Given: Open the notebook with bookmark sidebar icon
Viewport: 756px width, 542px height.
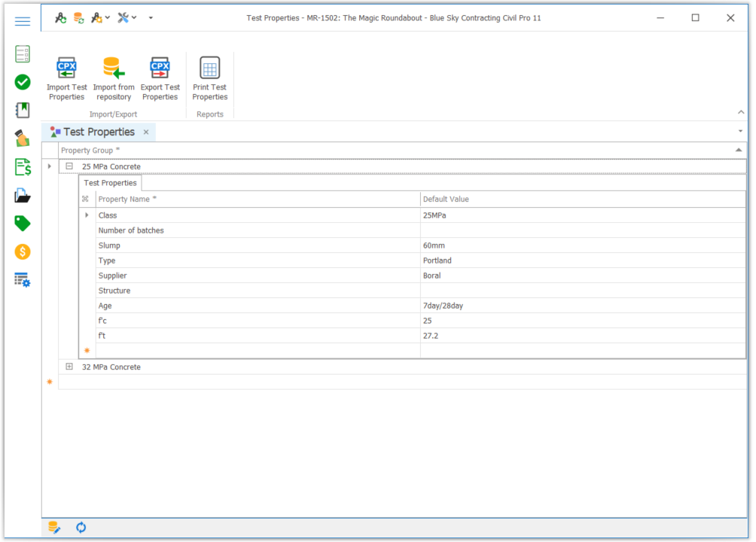Looking at the screenshot, I should coord(23,111).
